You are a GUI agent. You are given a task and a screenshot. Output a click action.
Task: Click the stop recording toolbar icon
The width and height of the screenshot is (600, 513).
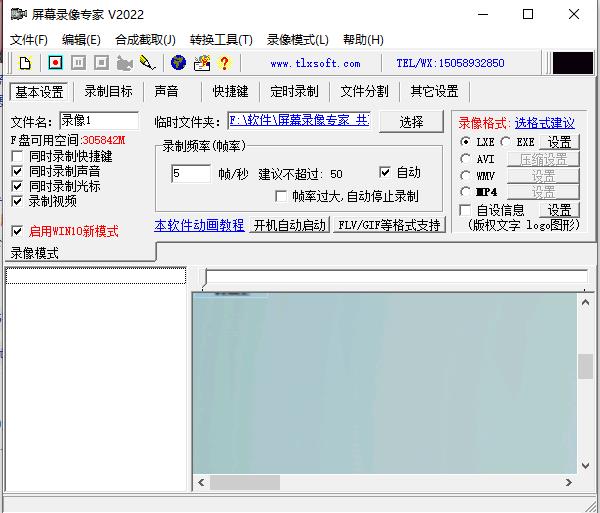click(101, 62)
